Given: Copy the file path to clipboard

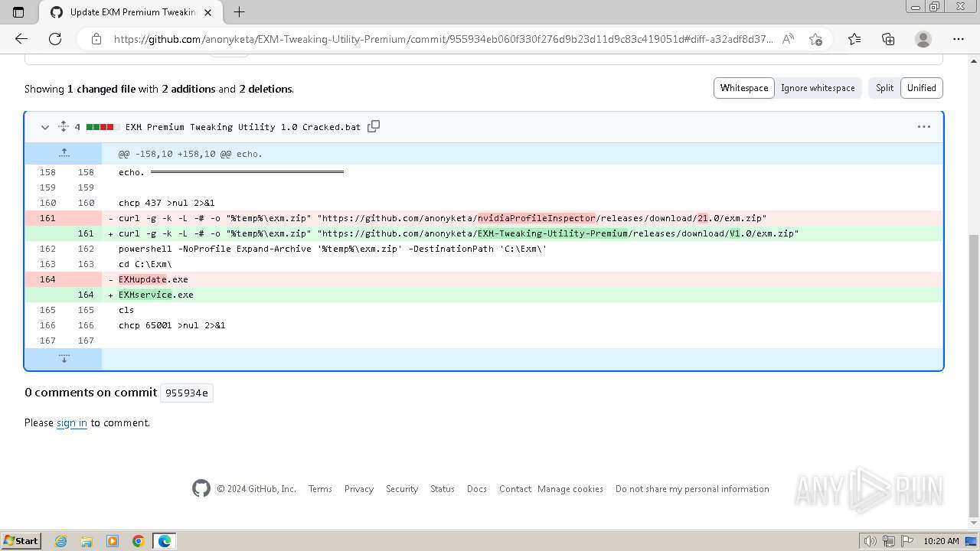Looking at the screenshot, I should tap(374, 126).
